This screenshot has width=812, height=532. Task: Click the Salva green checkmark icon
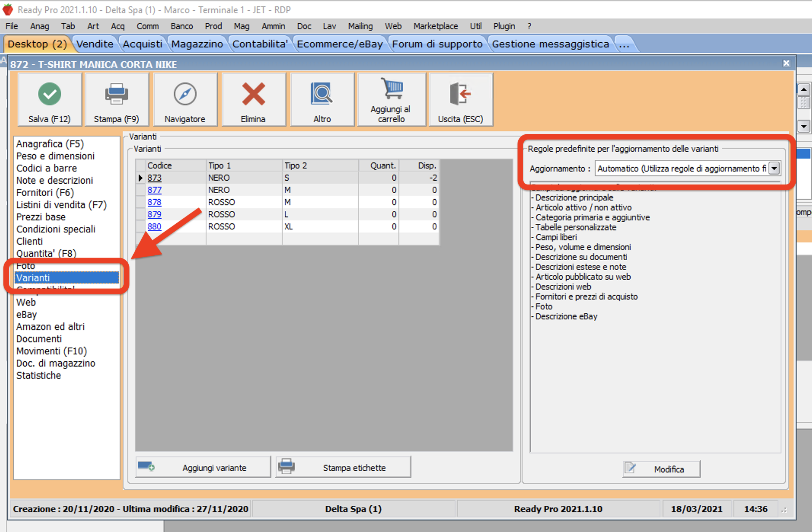tap(50, 94)
